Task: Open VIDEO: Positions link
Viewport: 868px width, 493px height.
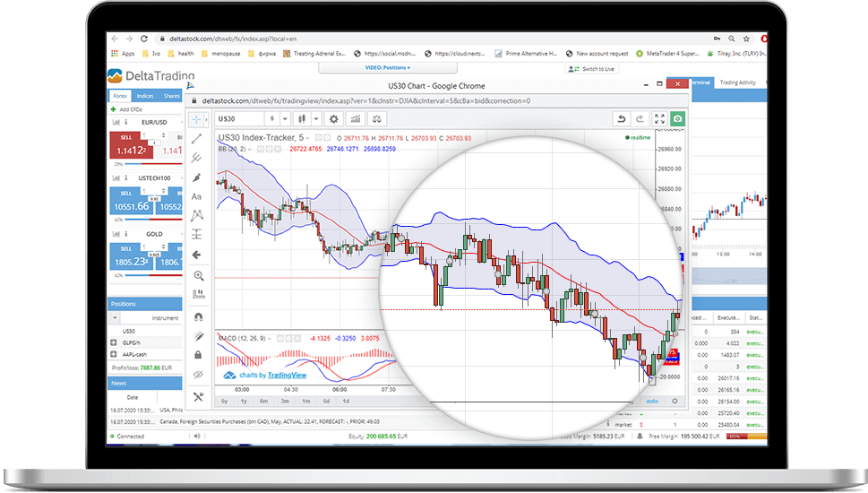Action: 388,67
